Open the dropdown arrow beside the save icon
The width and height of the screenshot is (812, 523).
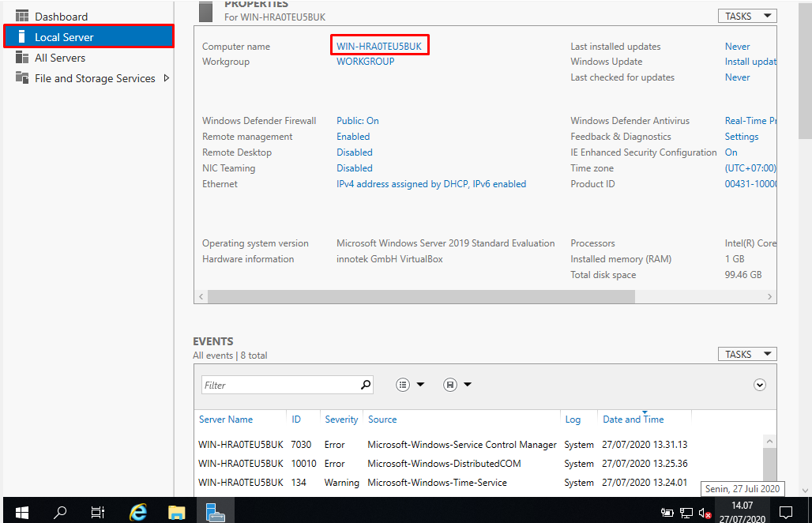tap(467, 384)
